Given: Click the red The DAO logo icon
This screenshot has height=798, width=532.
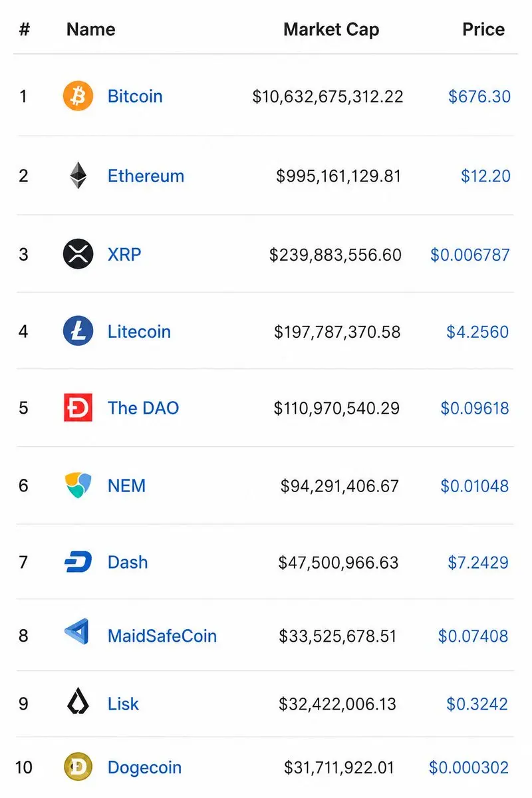Looking at the screenshot, I should (78, 408).
